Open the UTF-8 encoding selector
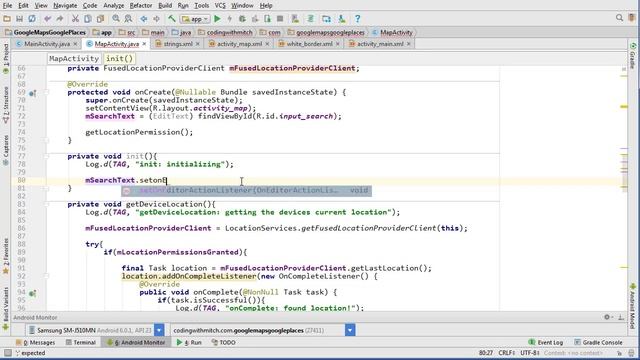 click(x=529, y=353)
